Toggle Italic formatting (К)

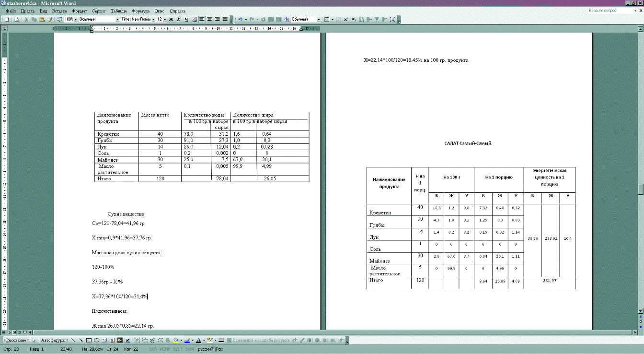178,20
